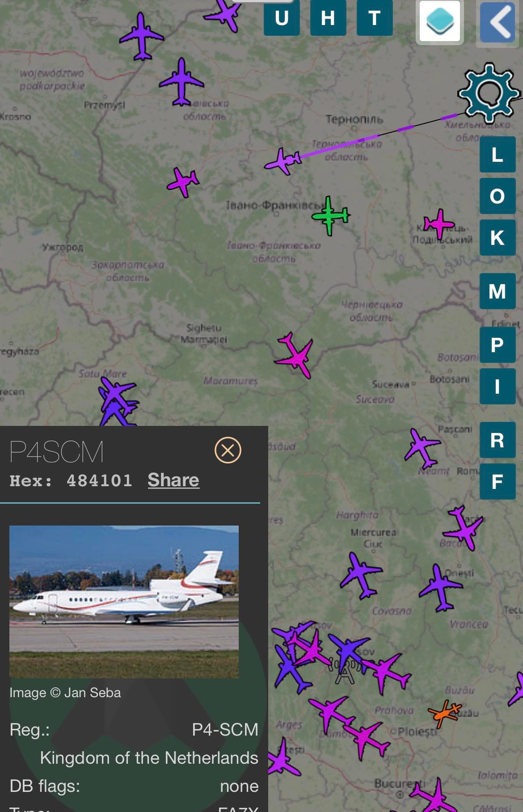Screen dimensions: 523x812
Task: Click the green aircraft near Івано-Франківськ
Action: (330, 215)
